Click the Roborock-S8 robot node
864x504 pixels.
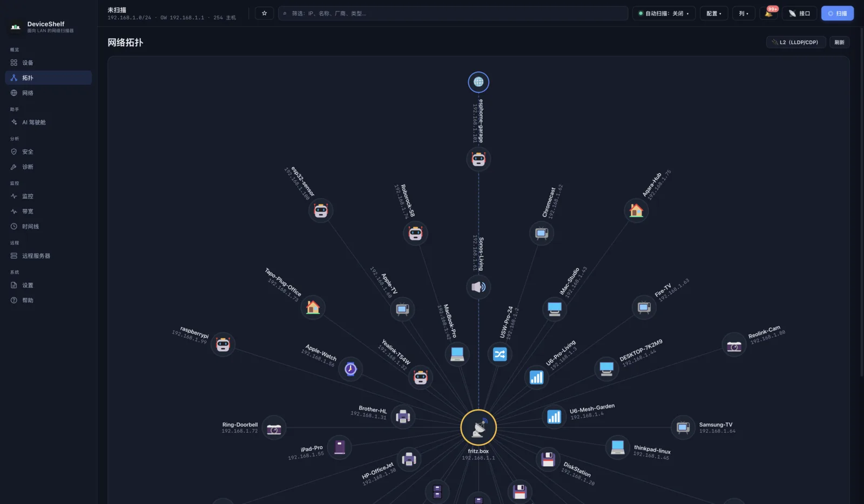coord(415,233)
